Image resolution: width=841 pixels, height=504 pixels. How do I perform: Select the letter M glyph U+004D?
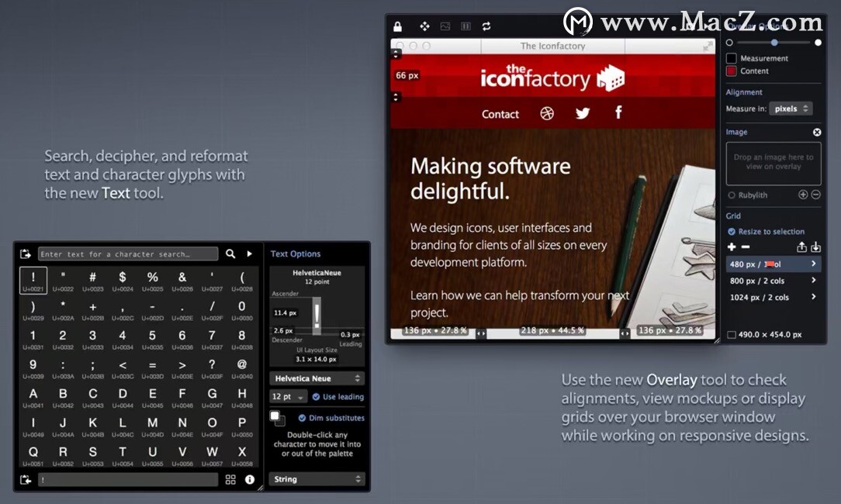pos(152,426)
